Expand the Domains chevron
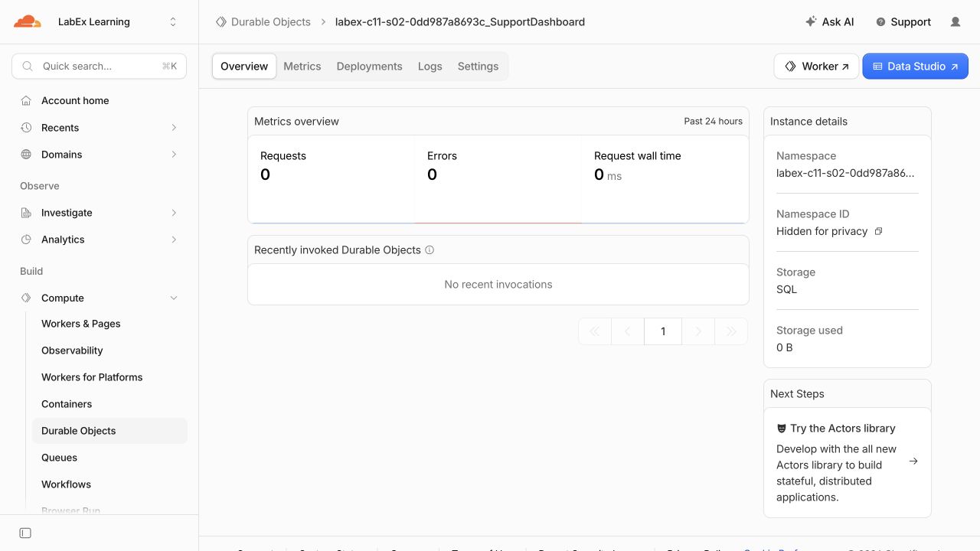The image size is (980, 551). coord(174,154)
